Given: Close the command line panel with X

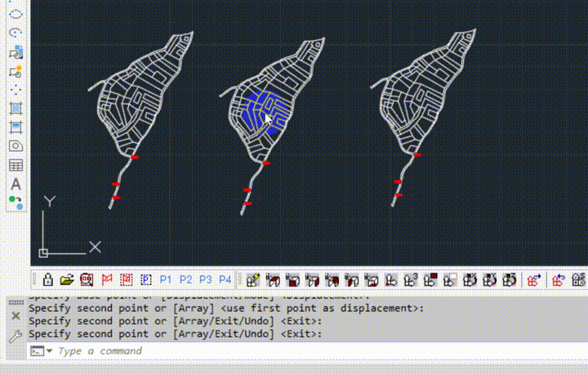Looking at the screenshot, I should pos(16,316).
